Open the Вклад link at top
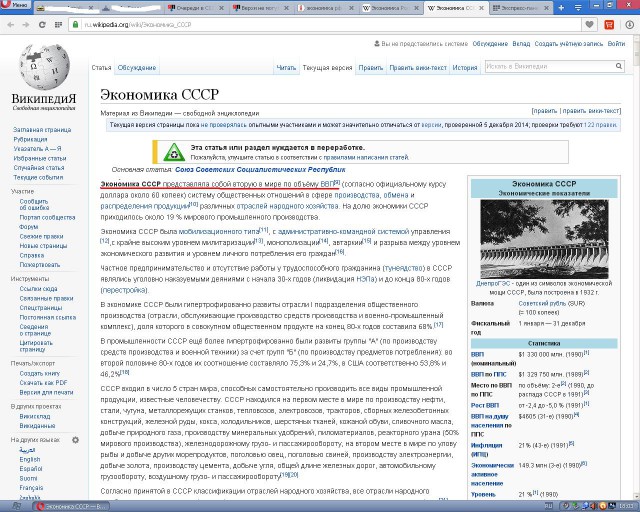 pyautogui.click(x=521, y=44)
